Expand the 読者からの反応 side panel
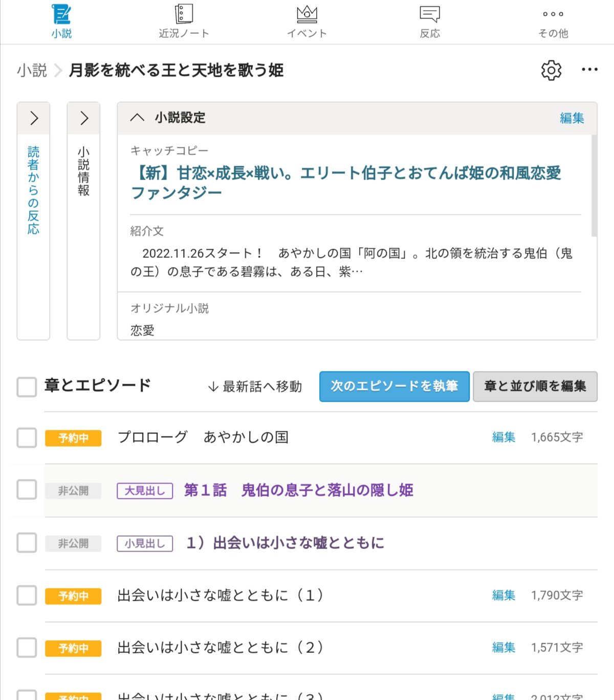This screenshot has height=700, width=614. pyautogui.click(x=34, y=118)
